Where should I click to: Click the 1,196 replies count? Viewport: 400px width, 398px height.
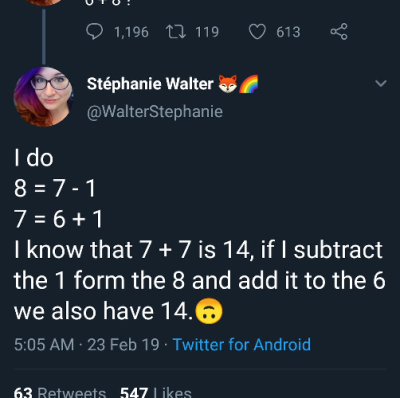click(x=131, y=32)
